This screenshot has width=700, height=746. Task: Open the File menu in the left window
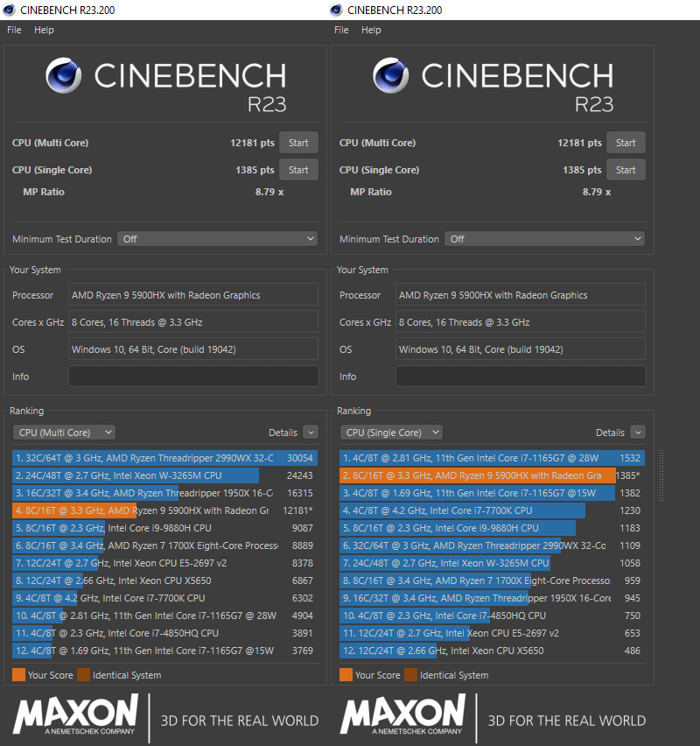click(14, 30)
